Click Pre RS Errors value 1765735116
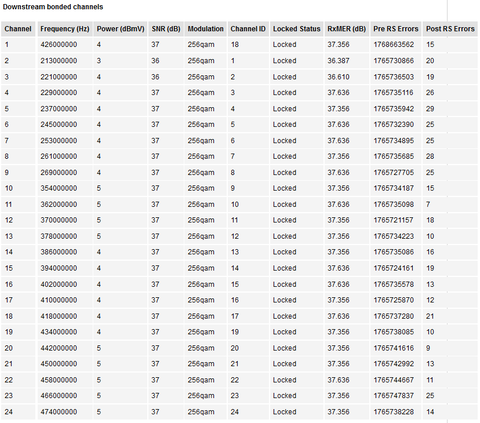The width and height of the screenshot is (480, 423). [393, 93]
